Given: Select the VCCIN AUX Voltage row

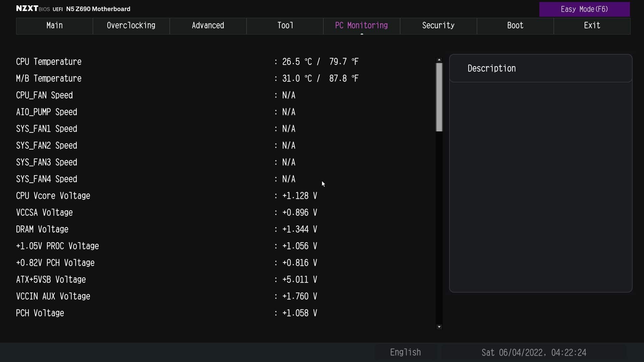Looking at the screenshot, I should [225, 296].
